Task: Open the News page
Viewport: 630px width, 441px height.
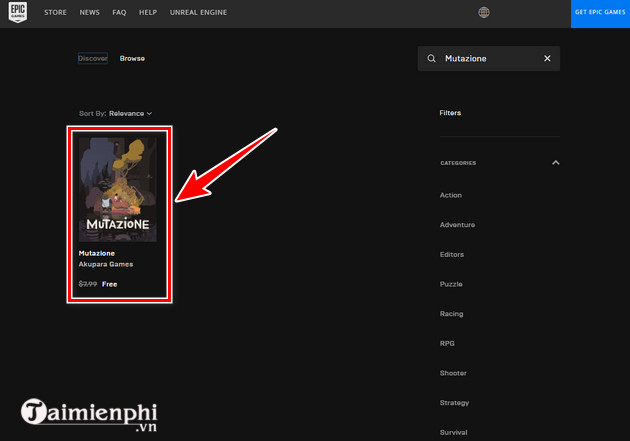Action: coord(90,12)
